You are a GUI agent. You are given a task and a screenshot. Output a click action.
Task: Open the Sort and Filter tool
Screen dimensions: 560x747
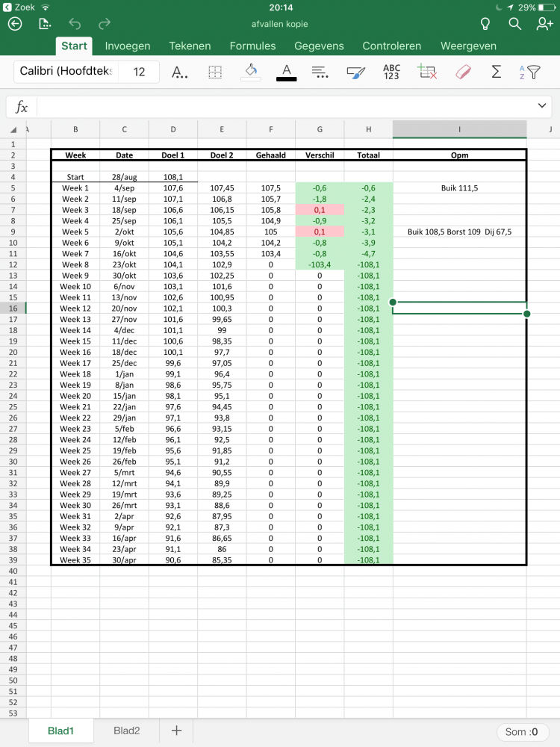pos(529,72)
